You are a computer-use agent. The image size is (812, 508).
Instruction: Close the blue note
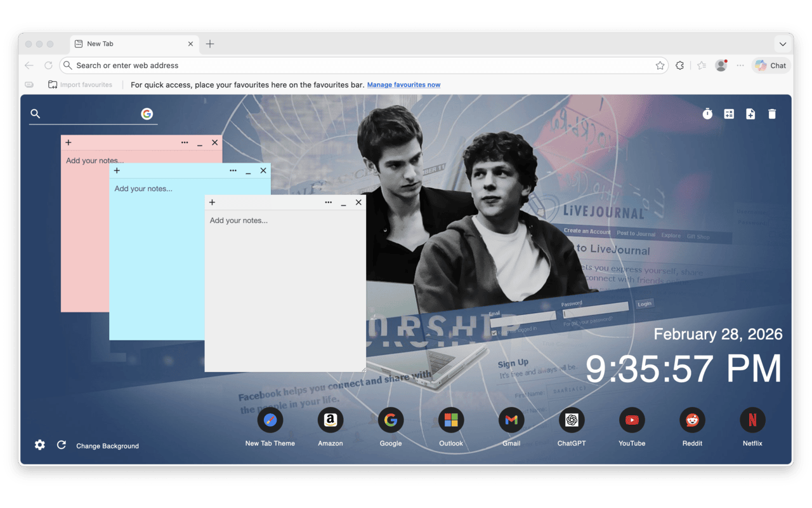point(263,171)
